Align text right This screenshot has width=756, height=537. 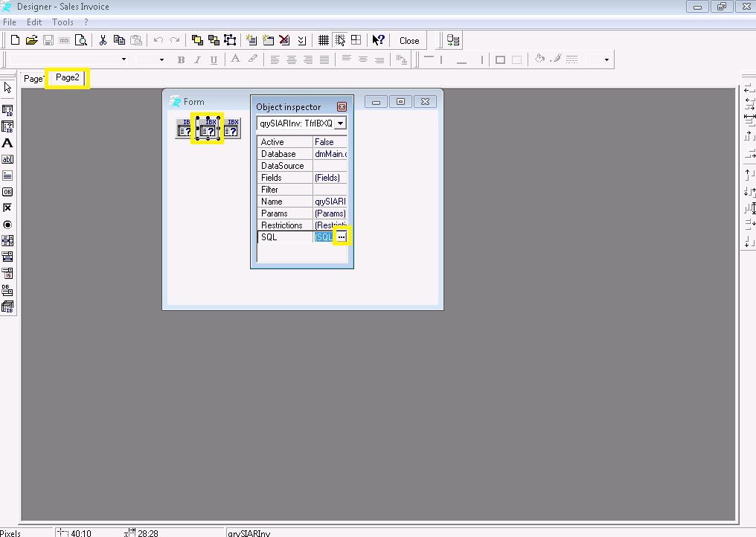(x=308, y=60)
